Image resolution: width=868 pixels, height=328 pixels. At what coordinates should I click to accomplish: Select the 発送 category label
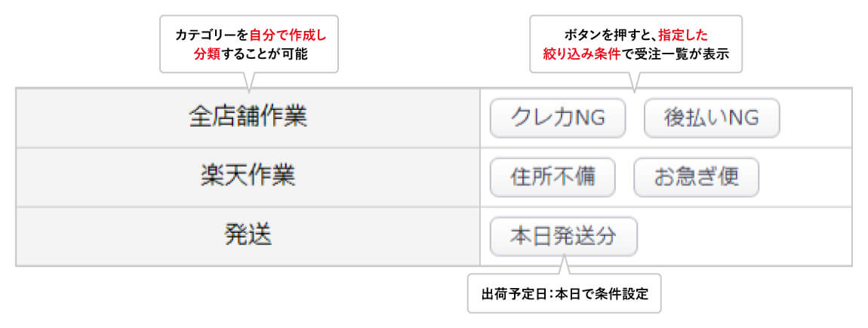tap(248, 235)
